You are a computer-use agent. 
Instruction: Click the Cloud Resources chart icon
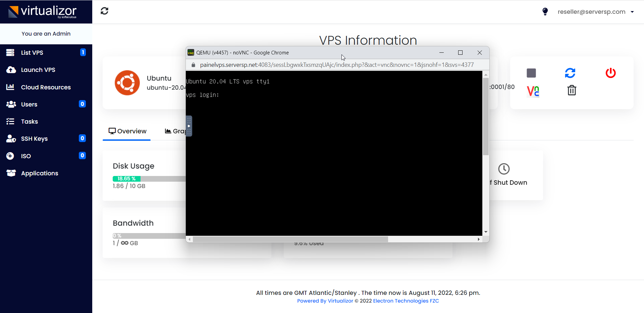click(10, 87)
